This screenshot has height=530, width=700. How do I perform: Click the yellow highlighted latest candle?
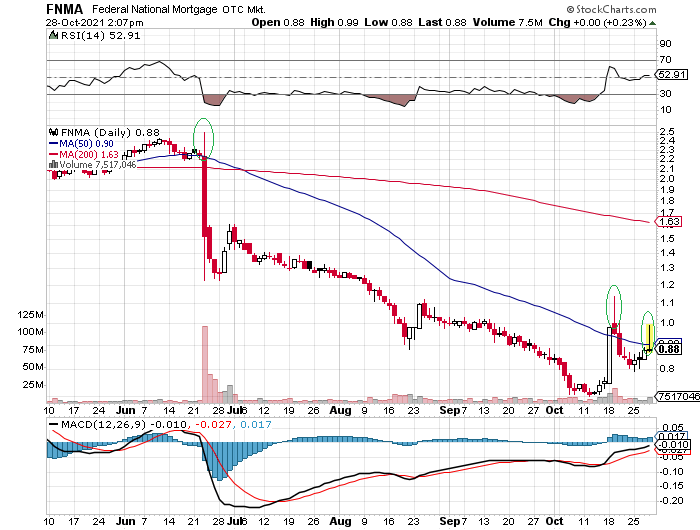[650, 339]
